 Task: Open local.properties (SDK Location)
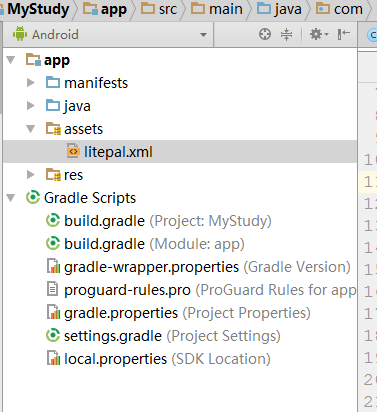pos(159,359)
